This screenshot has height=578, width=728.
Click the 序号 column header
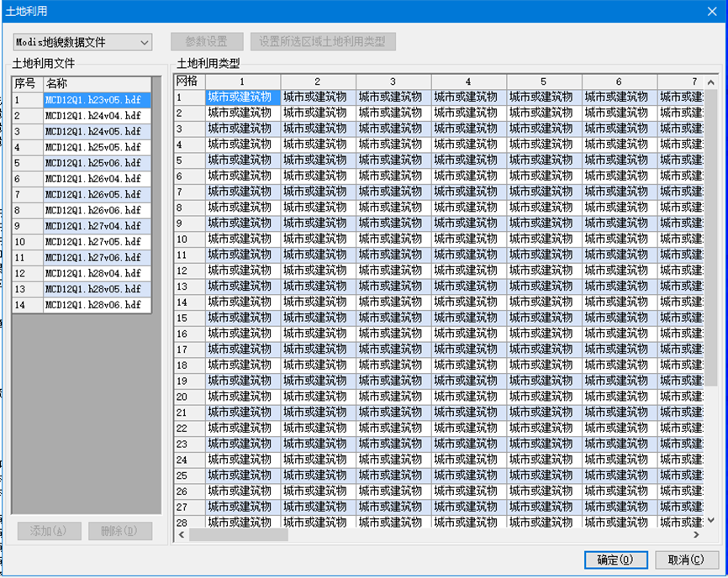point(27,84)
